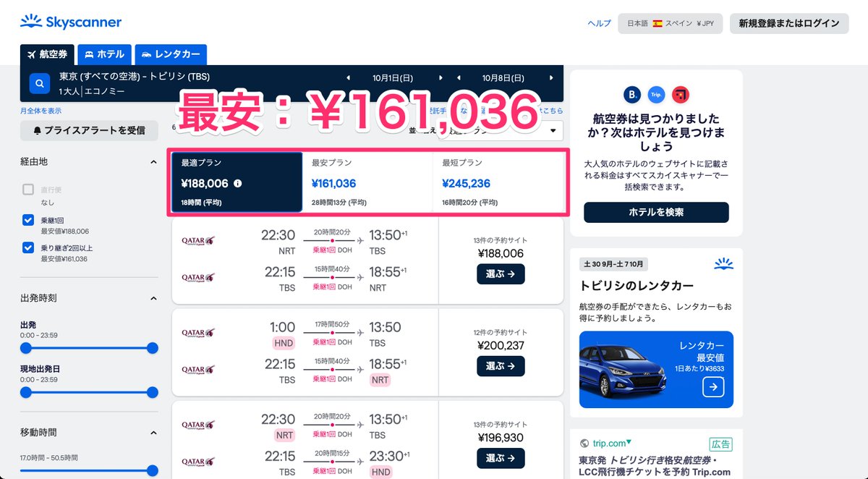Select 最安プラン ¥161,036 tab

click(x=367, y=182)
